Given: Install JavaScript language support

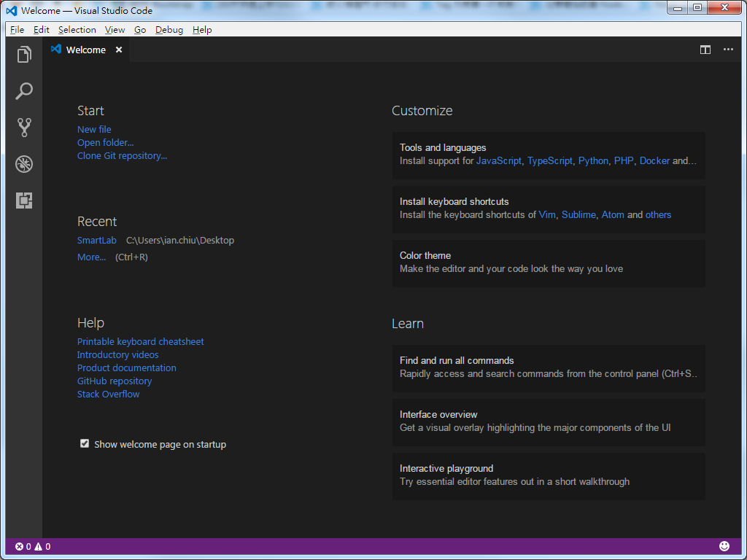Looking at the screenshot, I should (499, 160).
